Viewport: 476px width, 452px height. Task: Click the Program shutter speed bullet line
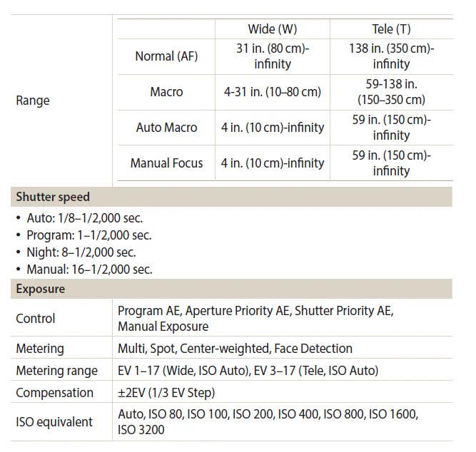click(x=88, y=235)
